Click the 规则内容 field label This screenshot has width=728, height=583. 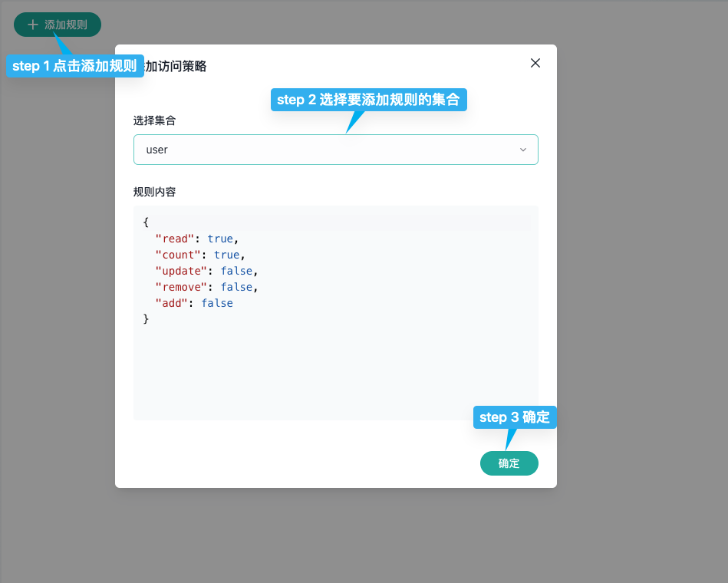tap(154, 192)
